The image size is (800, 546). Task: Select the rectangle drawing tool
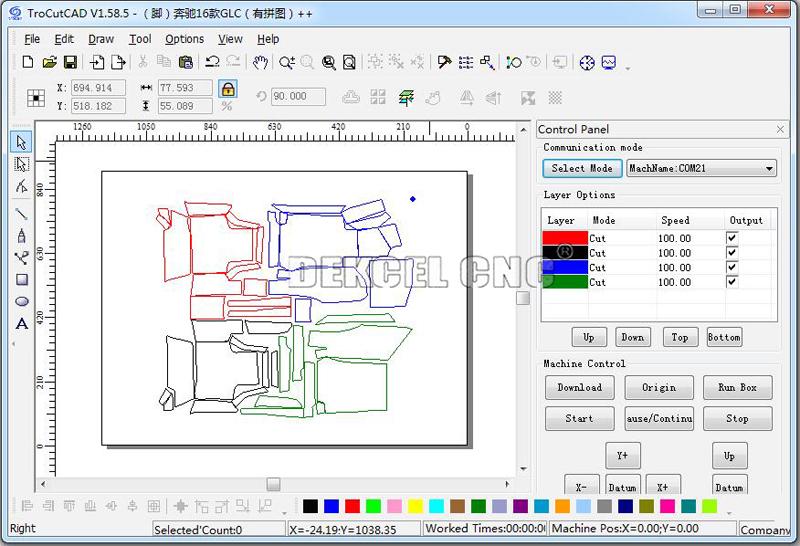pos(22,279)
